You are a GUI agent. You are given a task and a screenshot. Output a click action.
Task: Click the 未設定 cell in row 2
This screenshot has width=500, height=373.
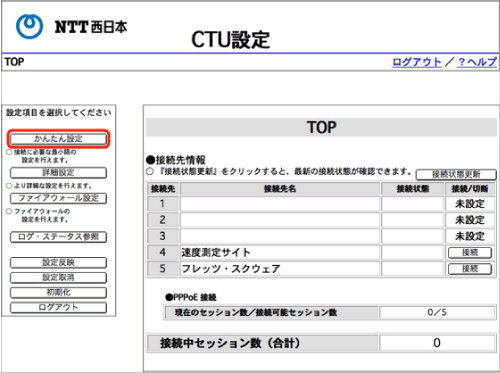coord(470,220)
